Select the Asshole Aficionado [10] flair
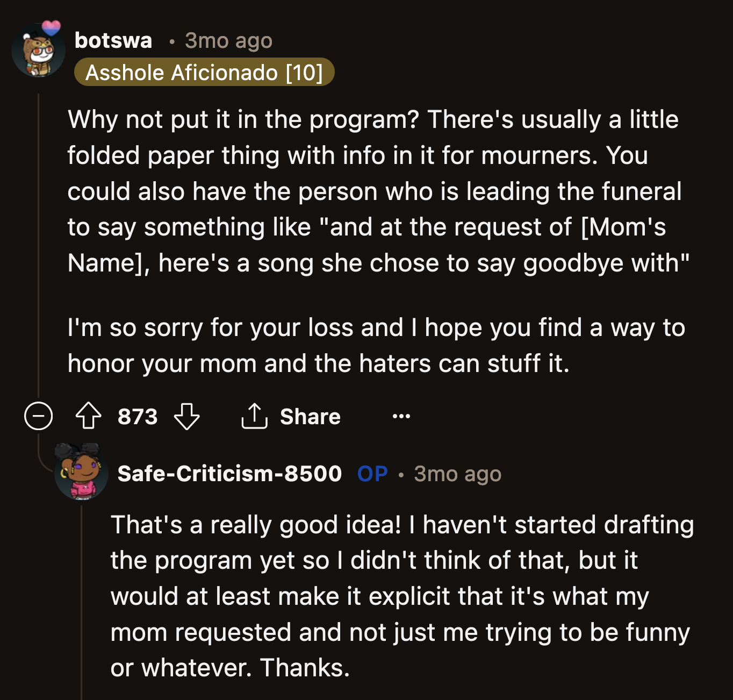This screenshot has width=733, height=700. point(205,73)
